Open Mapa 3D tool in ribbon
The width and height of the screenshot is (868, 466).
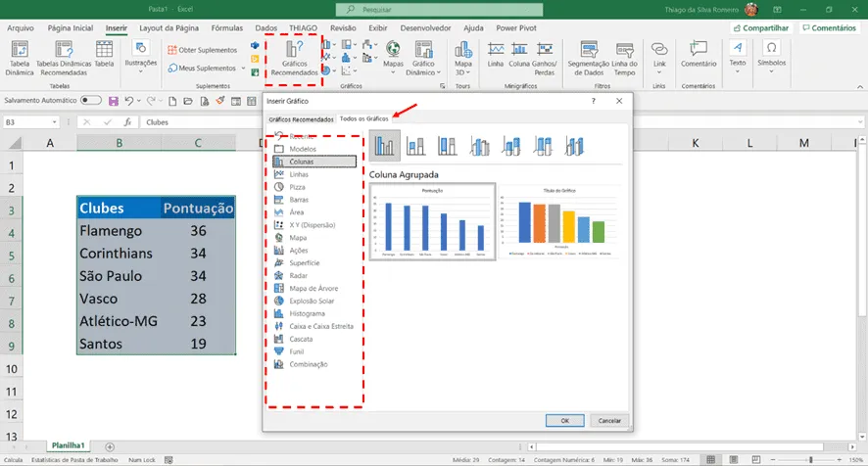462,58
